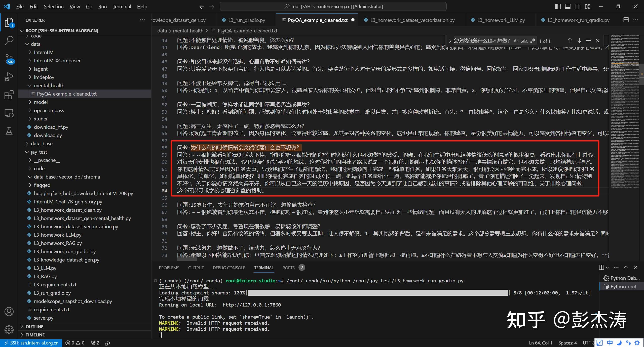This screenshot has width=644, height=347.
Task: Click Spaces: 4 indentation status item
Action: pyautogui.click(x=567, y=343)
